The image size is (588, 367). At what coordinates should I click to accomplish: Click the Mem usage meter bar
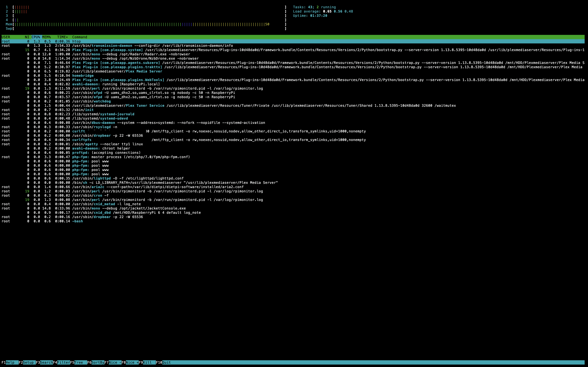pos(146,24)
